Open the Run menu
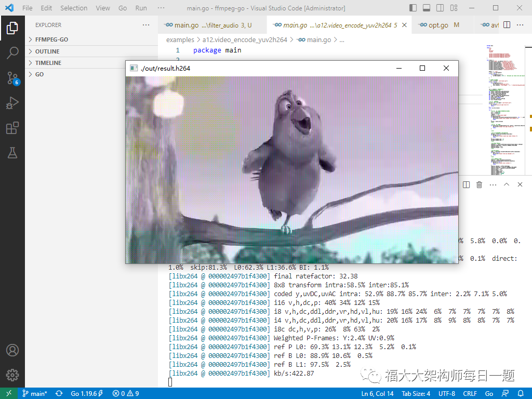532x399 pixels. 141,8
